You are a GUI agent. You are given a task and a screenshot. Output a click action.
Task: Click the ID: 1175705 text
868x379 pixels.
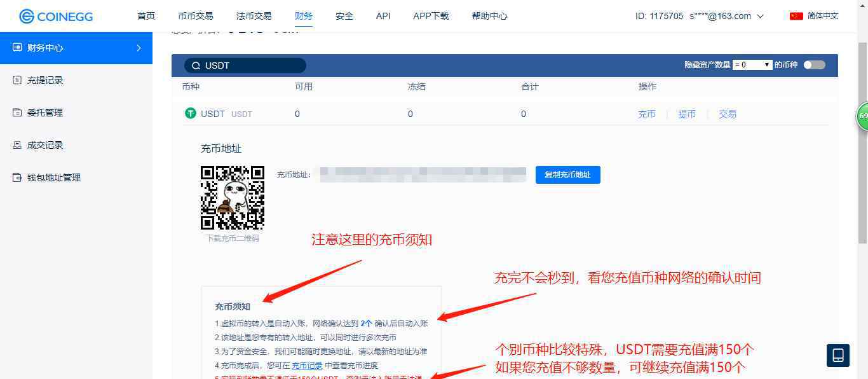click(660, 16)
